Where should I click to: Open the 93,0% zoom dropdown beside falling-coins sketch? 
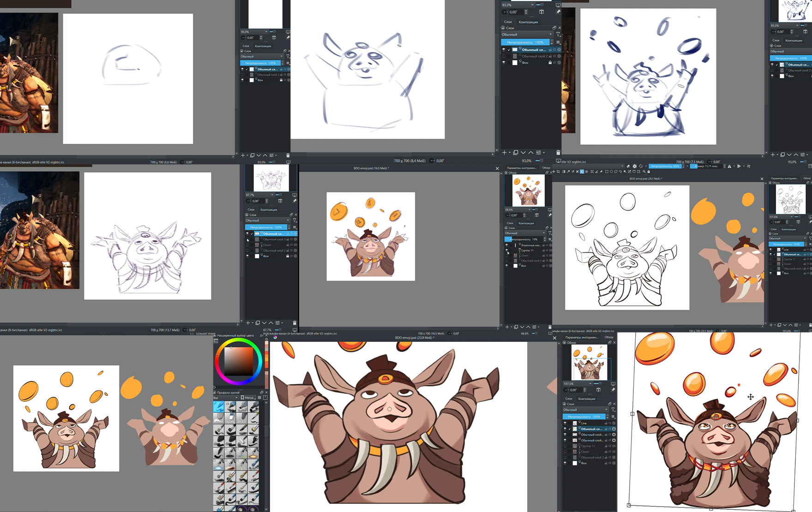[518, 5]
